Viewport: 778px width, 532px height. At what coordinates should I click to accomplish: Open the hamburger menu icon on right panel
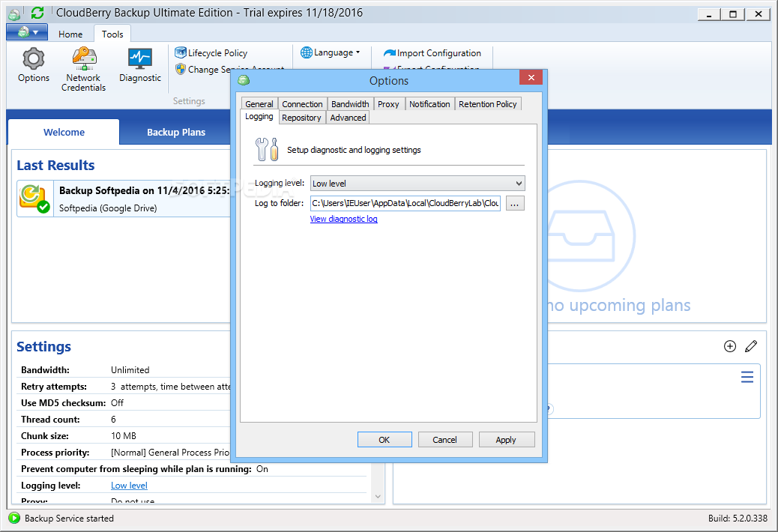click(x=747, y=378)
